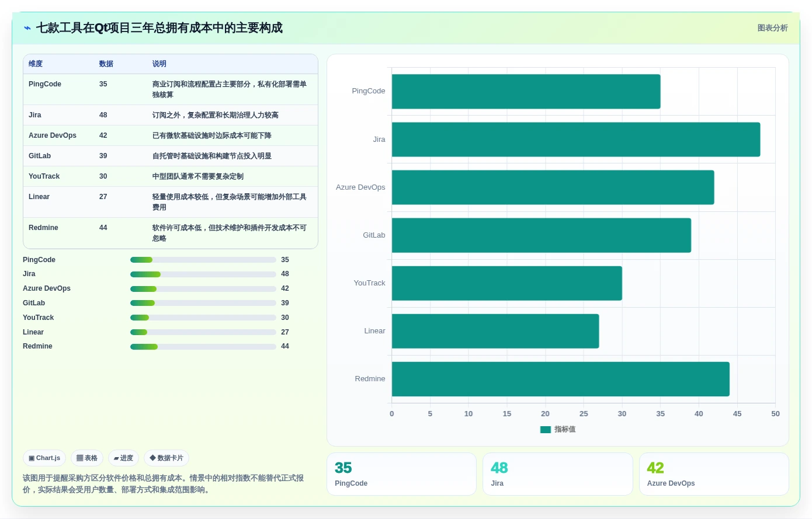Click Redmine label in progress list

point(37,346)
